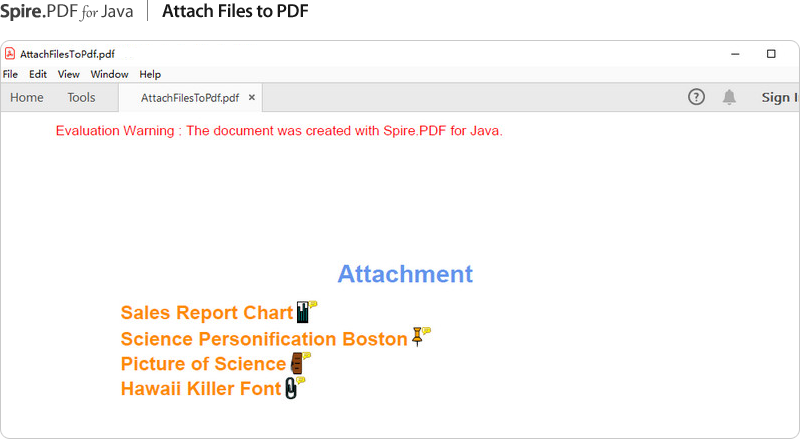The width and height of the screenshot is (800, 440).
Task: Click the question mark help icon
Action: pyautogui.click(x=697, y=97)
